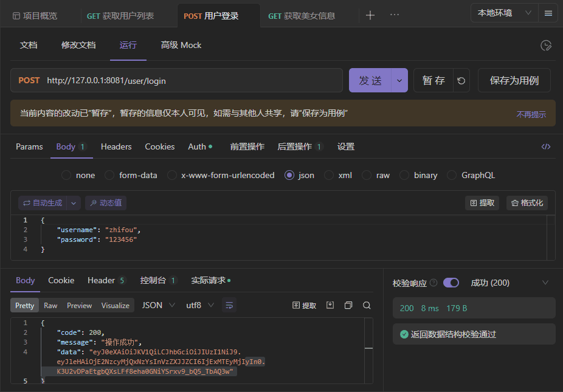Open new tab with plus icon

tap(370, 15)
